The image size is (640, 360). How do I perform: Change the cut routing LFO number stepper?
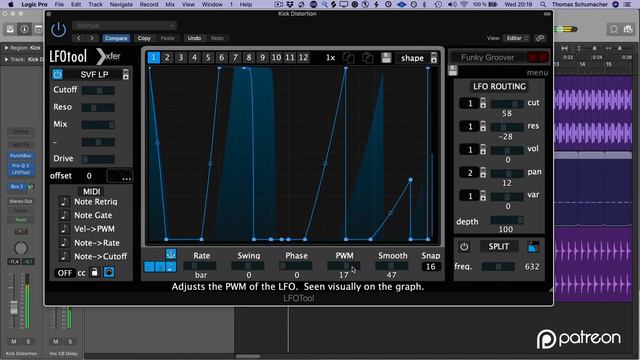(483, 103)
